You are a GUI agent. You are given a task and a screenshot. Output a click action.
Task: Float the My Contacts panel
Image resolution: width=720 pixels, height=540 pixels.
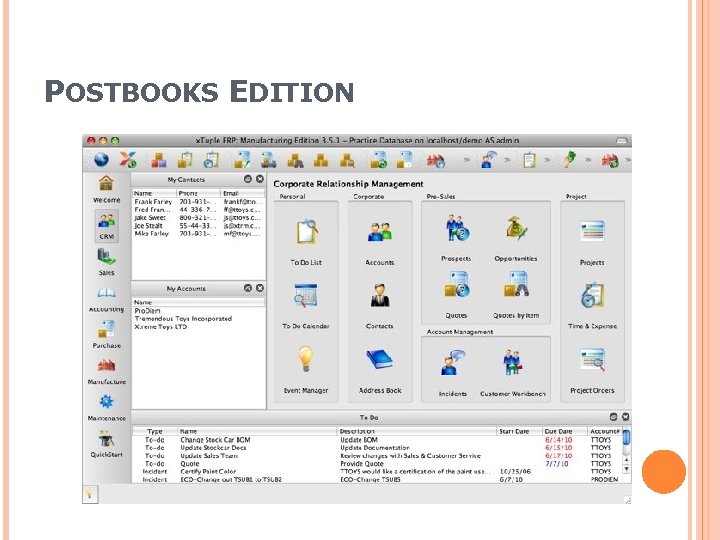248,179
